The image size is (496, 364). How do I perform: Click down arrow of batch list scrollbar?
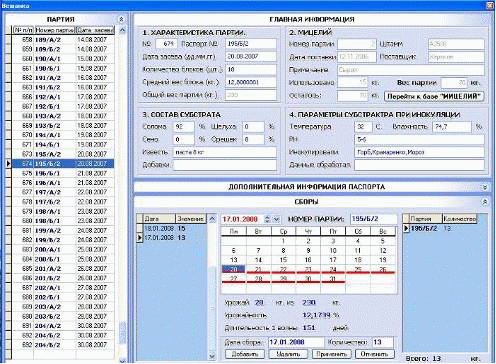click(x=122, y=360)
